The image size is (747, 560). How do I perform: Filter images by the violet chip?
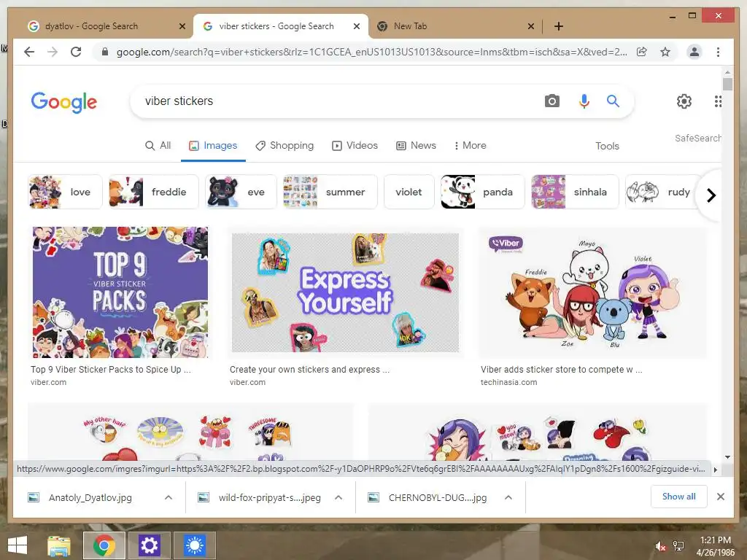click(x=409, y=192)
